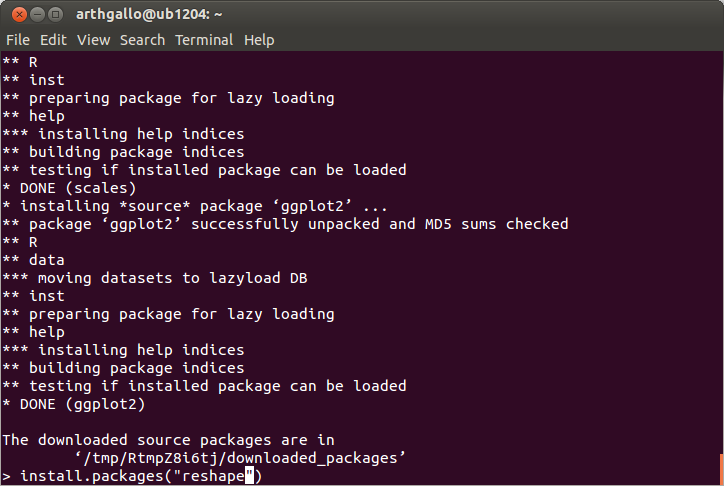The height and width of the screenshot is (486, 724).
Task: Open the Search menu
Action: [142, 40]
